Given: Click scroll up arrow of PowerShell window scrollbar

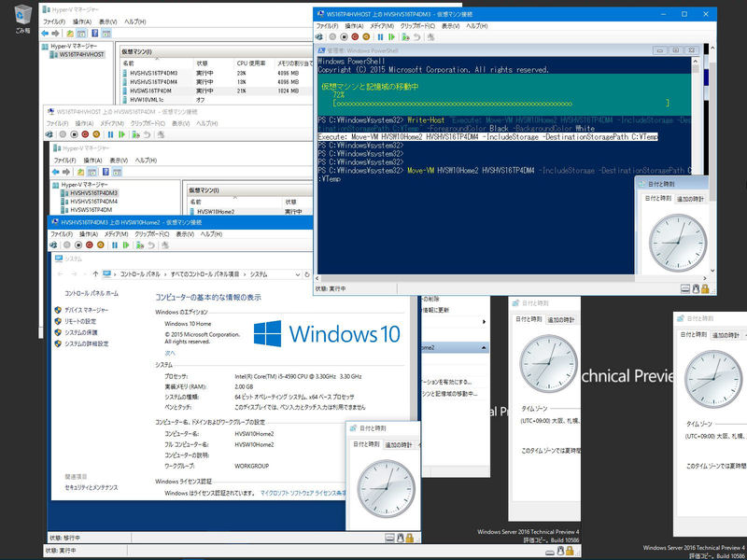Looking at the screenshot, I should click(x=695, y=62).
